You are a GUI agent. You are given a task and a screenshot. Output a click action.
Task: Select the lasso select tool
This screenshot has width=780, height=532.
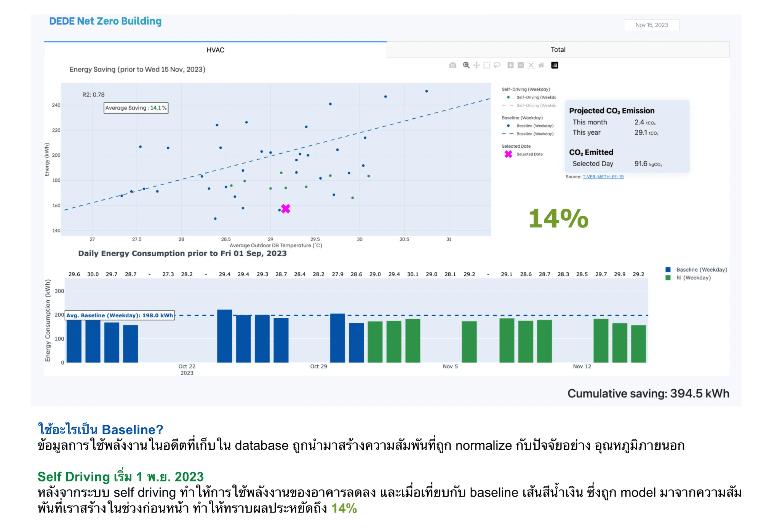[x=498, y=65]
